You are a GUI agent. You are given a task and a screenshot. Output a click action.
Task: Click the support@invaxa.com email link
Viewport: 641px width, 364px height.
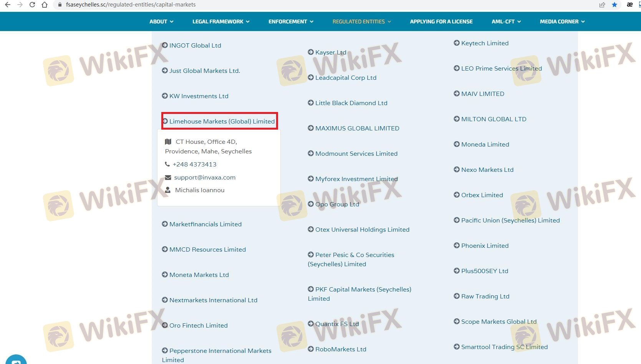204,178
